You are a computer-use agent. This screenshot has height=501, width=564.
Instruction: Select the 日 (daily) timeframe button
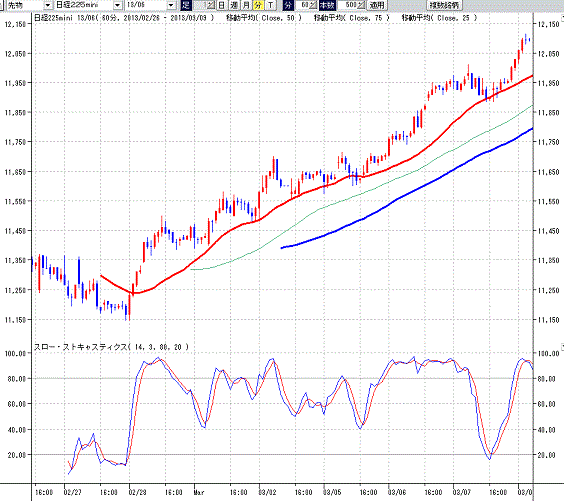[222, 5]
